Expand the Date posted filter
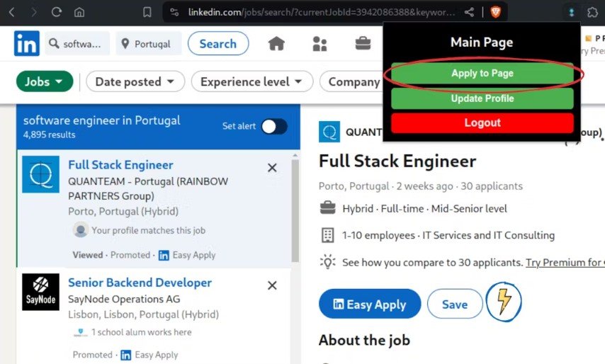Image resolution: width=605 pixels, height=364 pixels. [x=135, y=81]
